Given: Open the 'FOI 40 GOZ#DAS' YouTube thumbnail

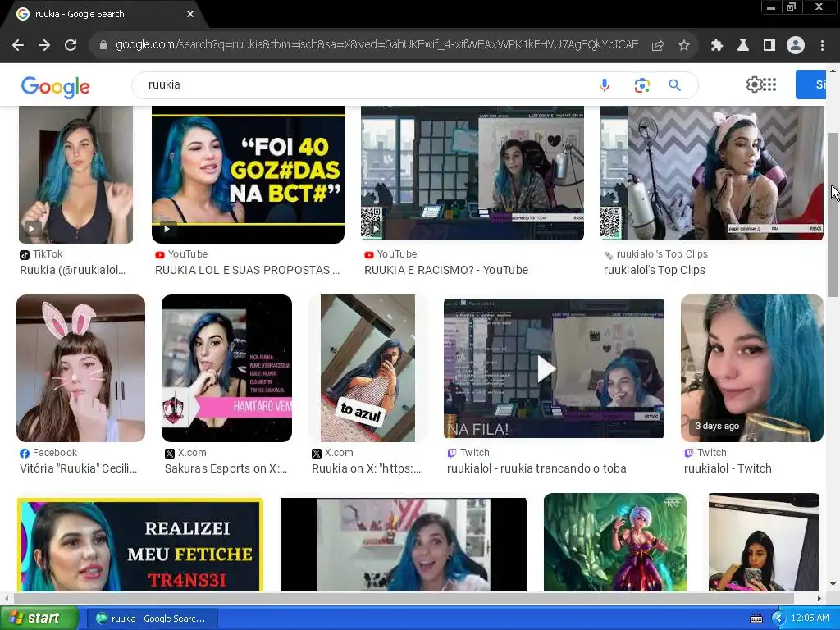Looking at the screenshot, I should pos(248,175).
